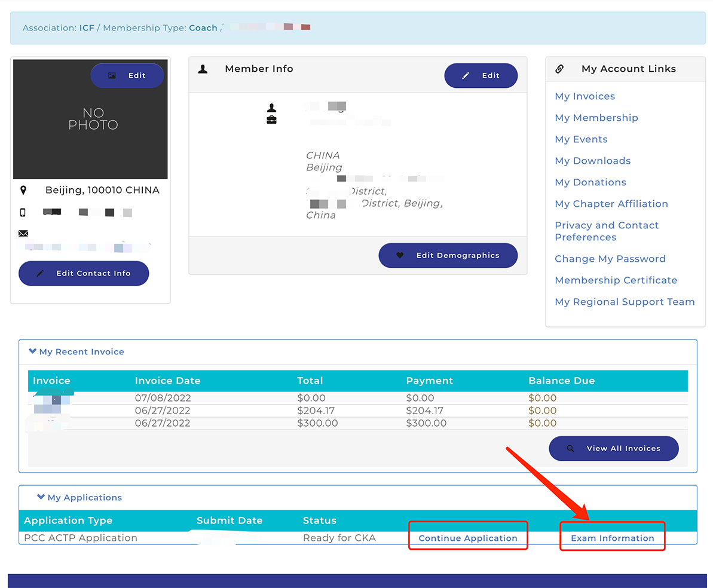Image resolution: width=713 pixels, height=588 pixels.
Task: Collapse the My Recent Invoice section
Action: [x=33, y=351]
